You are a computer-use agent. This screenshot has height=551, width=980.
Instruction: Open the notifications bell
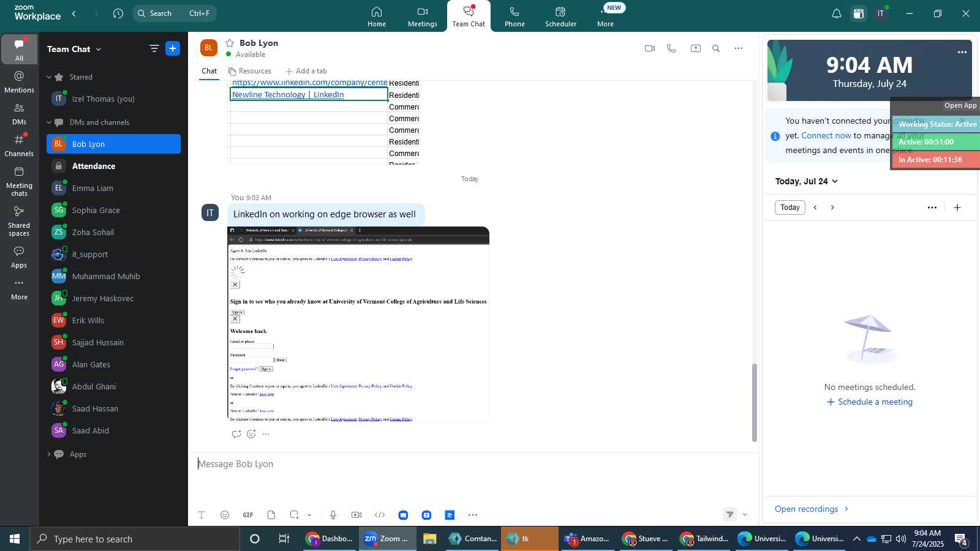(836, 13)
